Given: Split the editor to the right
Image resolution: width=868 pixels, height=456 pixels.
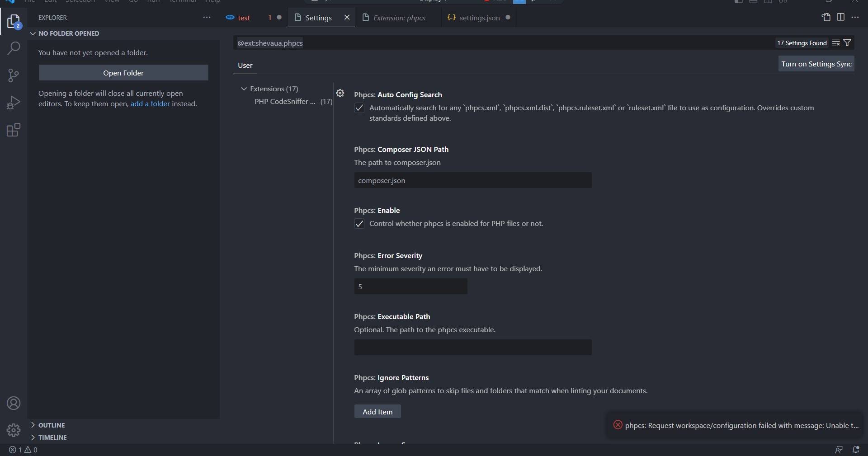Looking at the screenshot, I should [840, 17].
